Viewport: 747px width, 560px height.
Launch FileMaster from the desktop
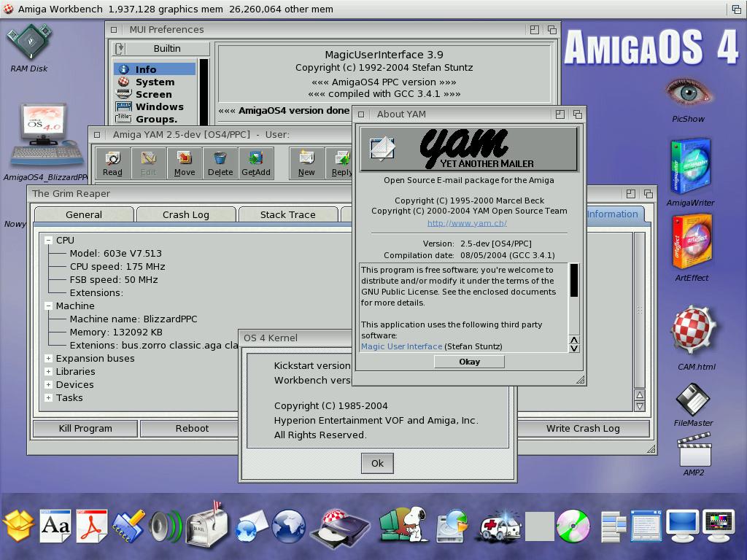click(x=693, y=399)
